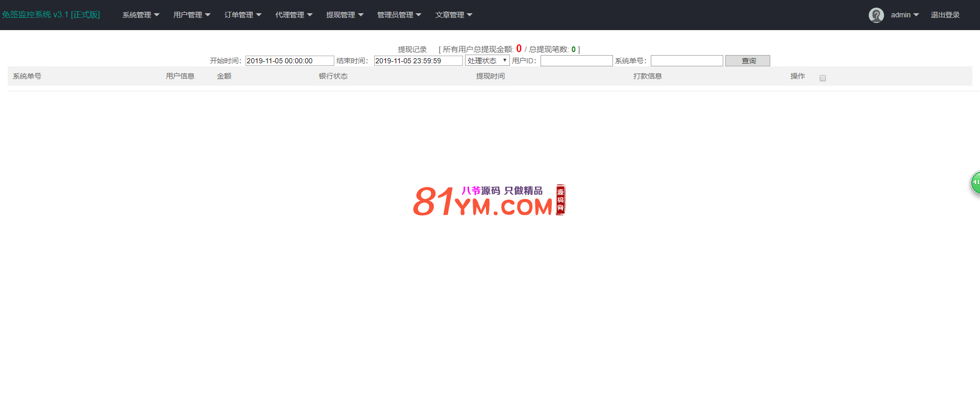
Task: Open the 提现管理 menu
Action: point(345,15)
